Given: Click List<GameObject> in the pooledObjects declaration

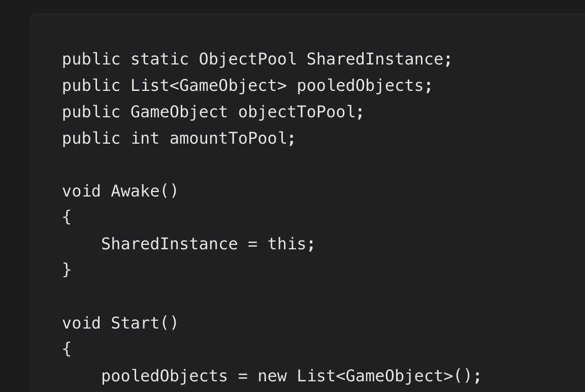Looking at the screenshot, I should [x=209, y=85].
